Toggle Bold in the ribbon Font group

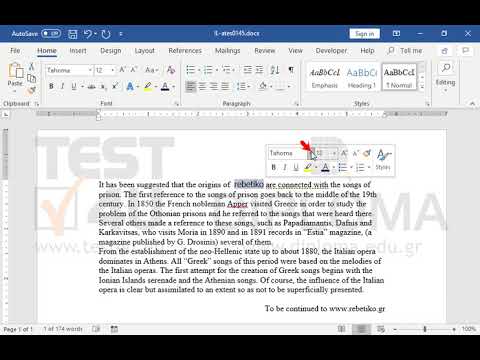pyautogui.click(x=51, y=87)
